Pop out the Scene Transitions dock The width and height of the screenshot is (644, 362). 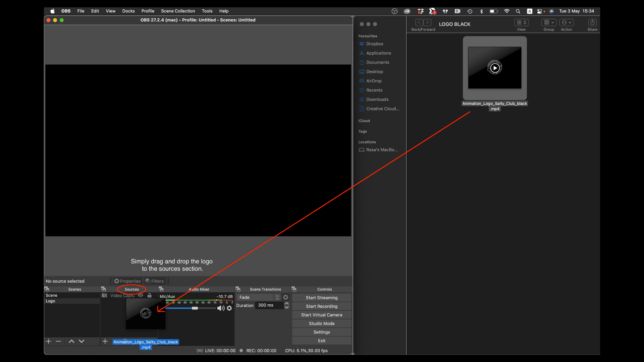tap(238, 289)
